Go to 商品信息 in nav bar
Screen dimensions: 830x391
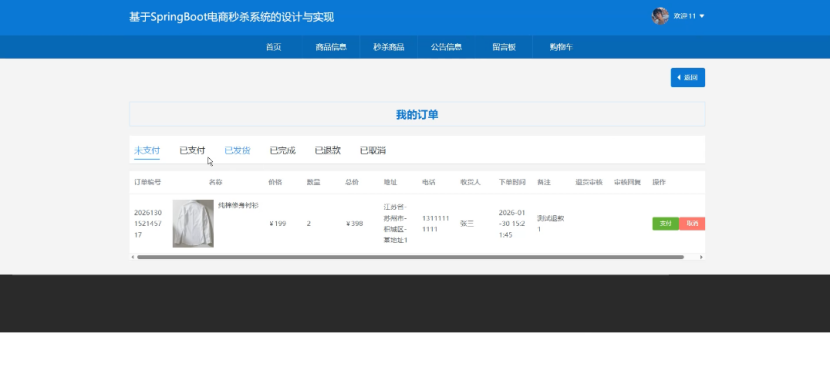coord(331,47)
